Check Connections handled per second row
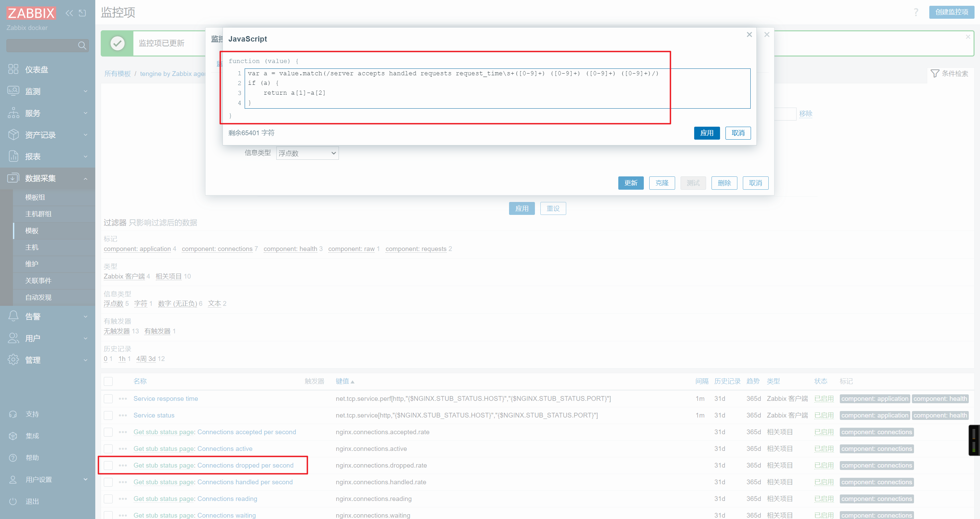Screen dimensions: 980x519 click(x=109, y=482)
